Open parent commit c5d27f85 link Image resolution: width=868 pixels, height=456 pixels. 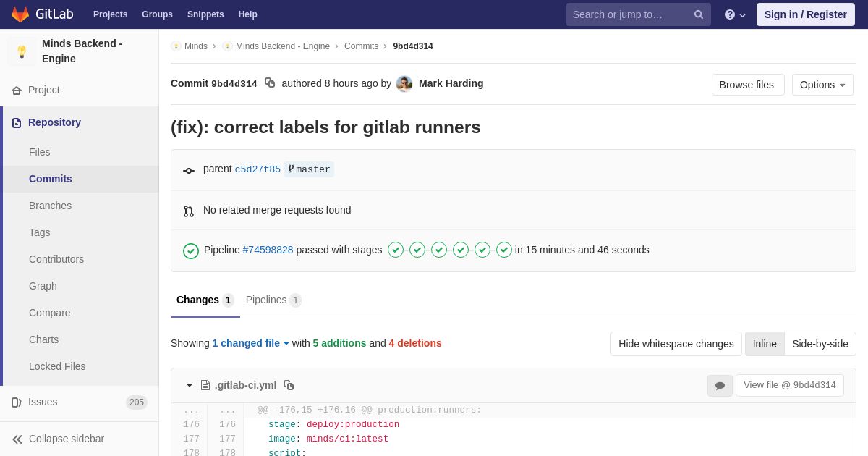[258, 169]
